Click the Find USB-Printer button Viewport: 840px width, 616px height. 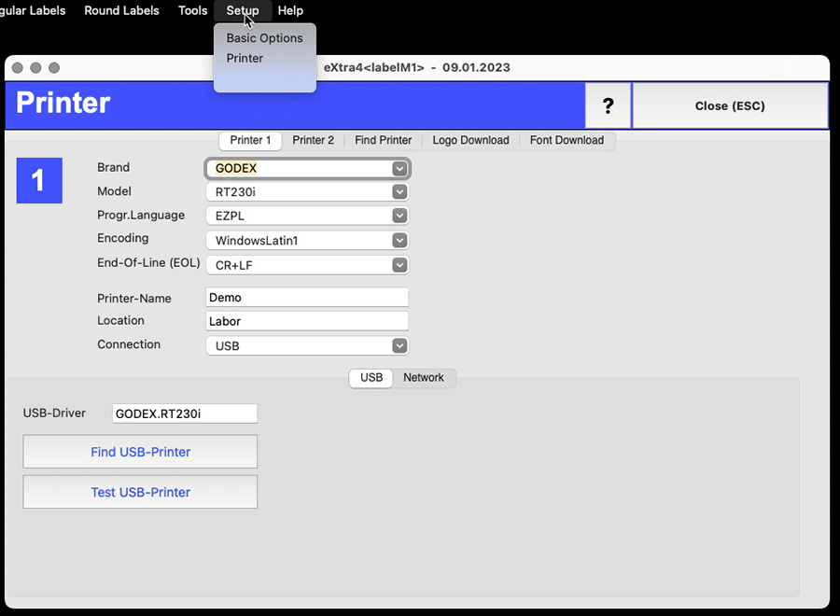pos(140,451)
